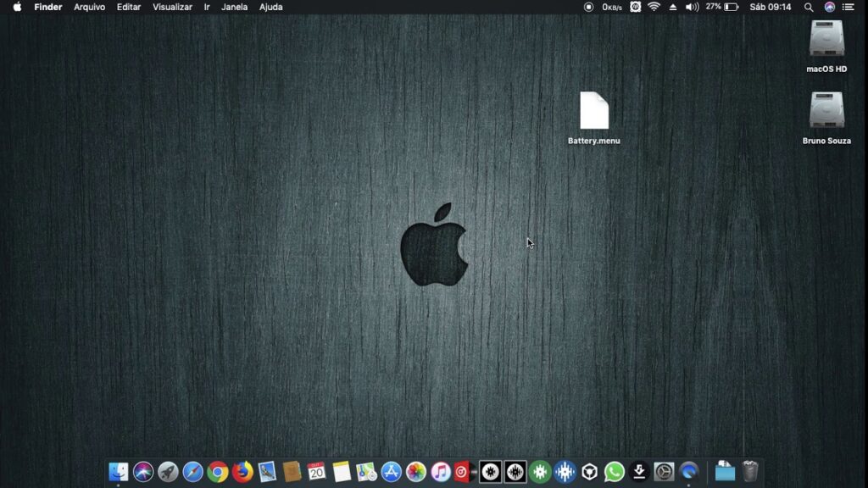Launch iTunes music note icon in Dock
Image resolution: width=868 pixels, height=488 pixels.
[441, 472]
